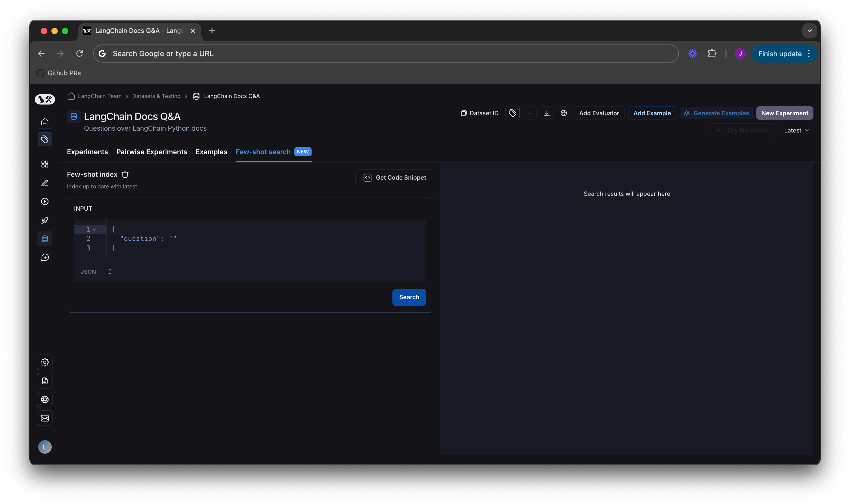Image resolution: width=850 pixels, height=504 pixels.
Task: Open the Chrome profile avatar 'J'
Action: (740, 54)
